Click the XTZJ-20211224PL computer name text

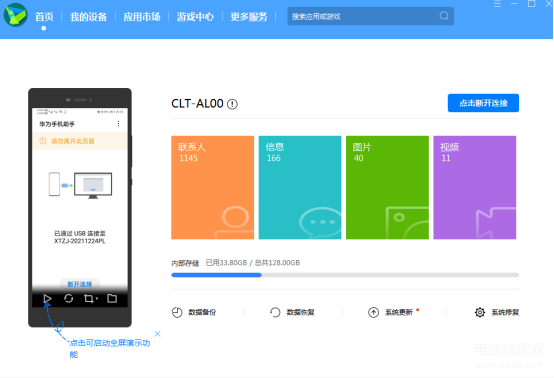point(80,241)
